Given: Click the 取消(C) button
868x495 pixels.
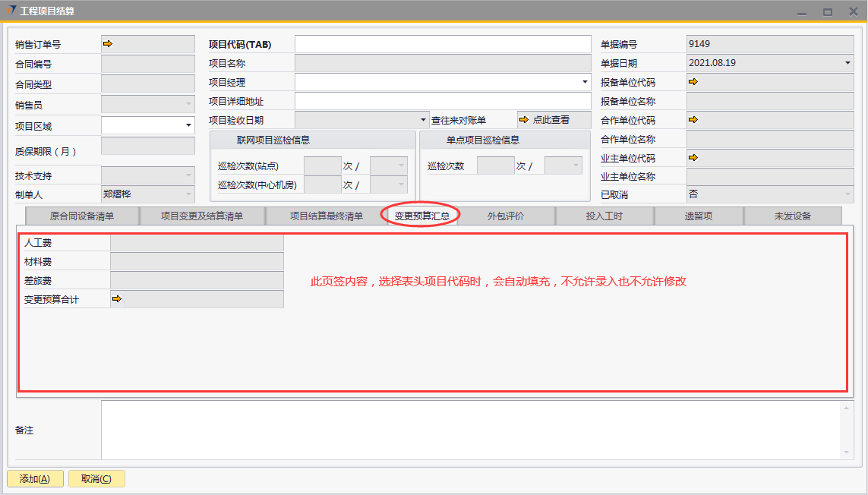Looking at the screenshot, I should pyautogui.click(x=96, y=479).
